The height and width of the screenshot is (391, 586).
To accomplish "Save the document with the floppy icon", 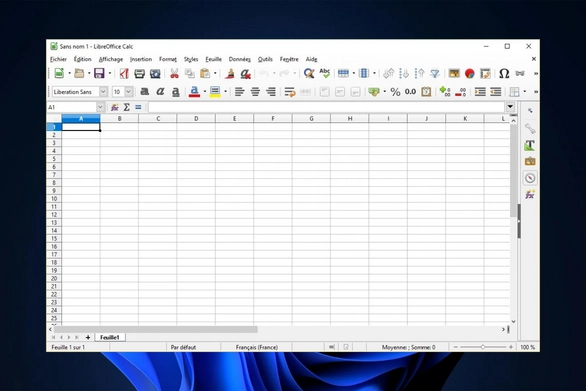I will point(99,73).
